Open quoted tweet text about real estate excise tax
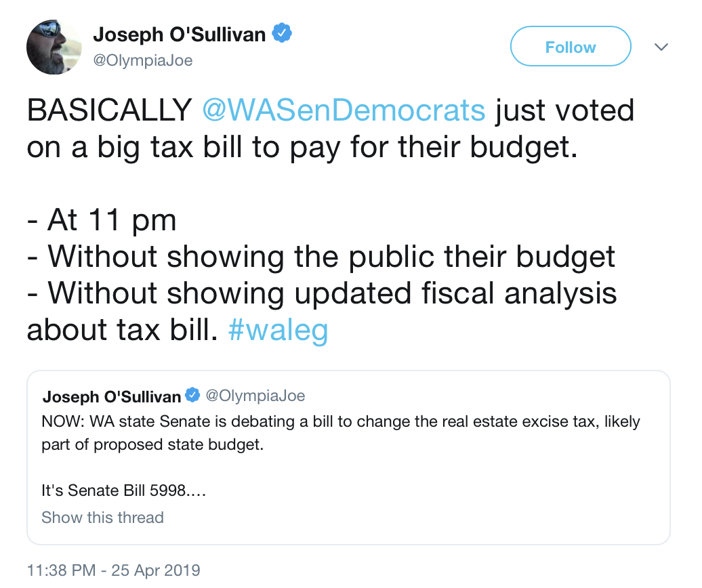702x588 pixels. (341, 433)
